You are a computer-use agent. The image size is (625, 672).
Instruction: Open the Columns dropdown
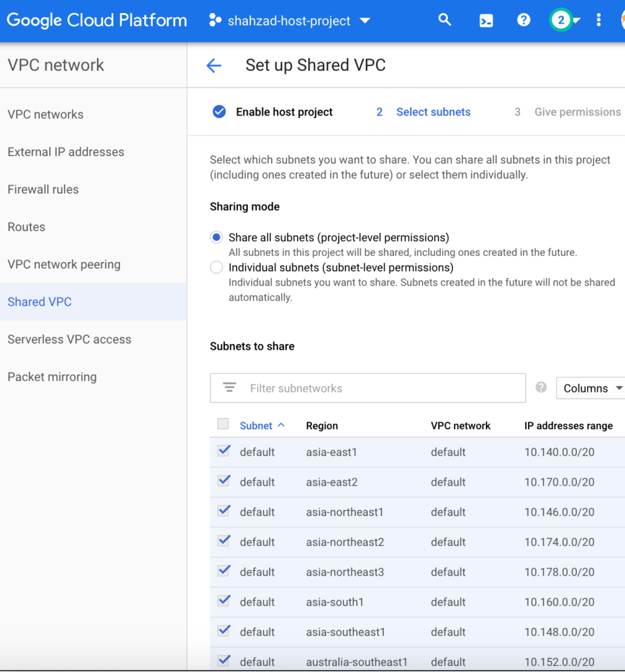(591, 388)
